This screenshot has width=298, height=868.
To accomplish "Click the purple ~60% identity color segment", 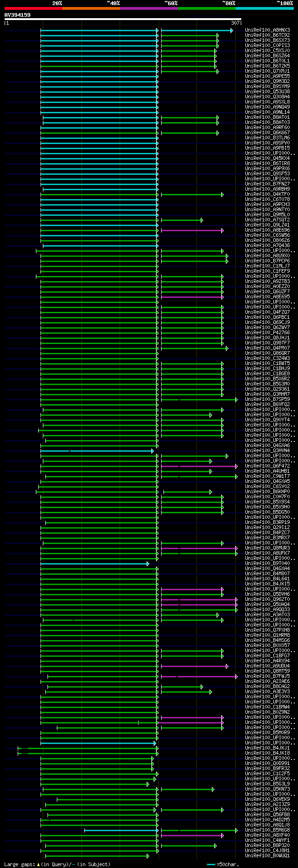I will (x=149, y=8).
